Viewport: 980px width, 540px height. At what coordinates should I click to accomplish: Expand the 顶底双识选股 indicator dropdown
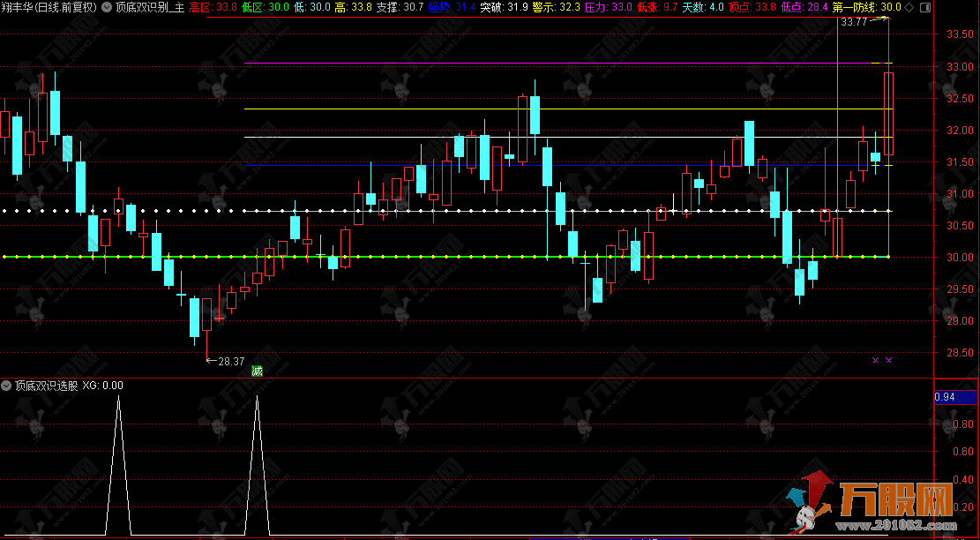7,386
